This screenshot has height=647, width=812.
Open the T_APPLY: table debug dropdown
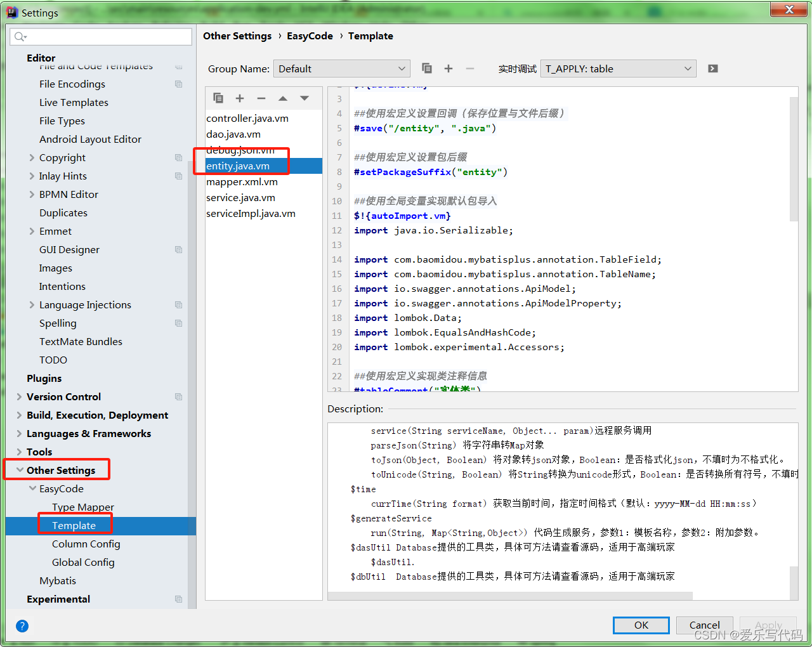click(x=619, y=69)
